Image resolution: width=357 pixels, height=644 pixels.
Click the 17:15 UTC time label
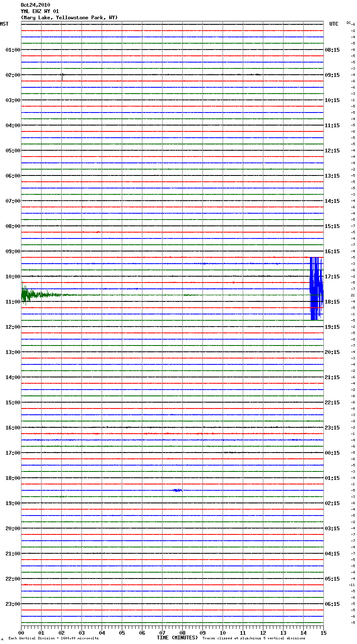tap(332, 277)
